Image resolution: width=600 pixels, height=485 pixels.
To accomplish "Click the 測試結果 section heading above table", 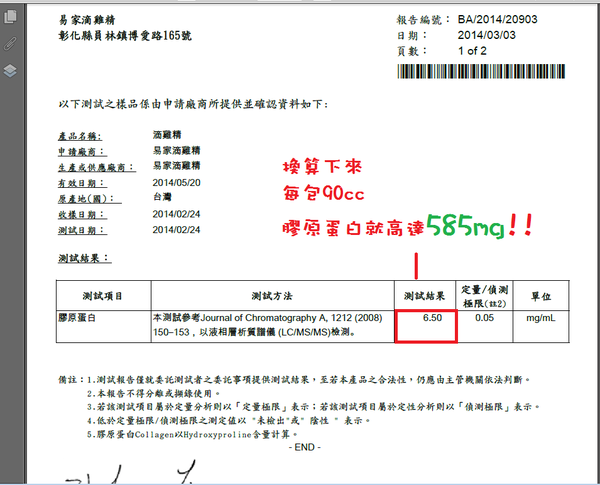I will coord(82,258).
